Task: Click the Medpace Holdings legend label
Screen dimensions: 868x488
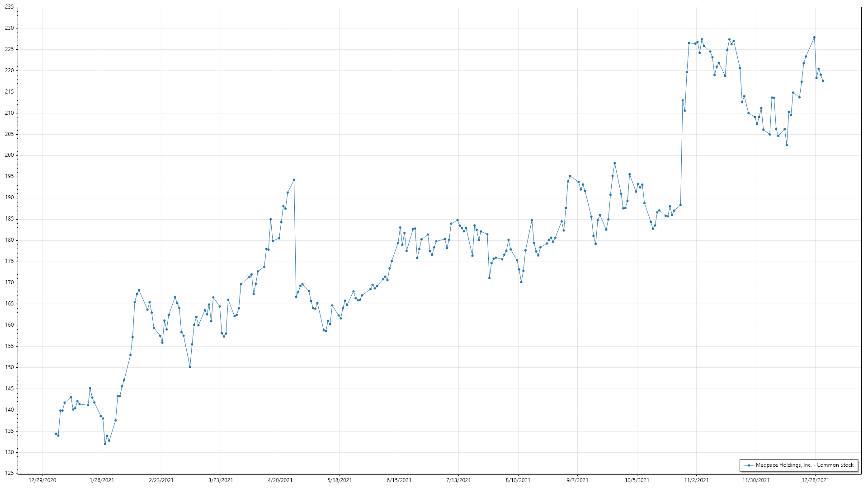Action: (804, 465)
